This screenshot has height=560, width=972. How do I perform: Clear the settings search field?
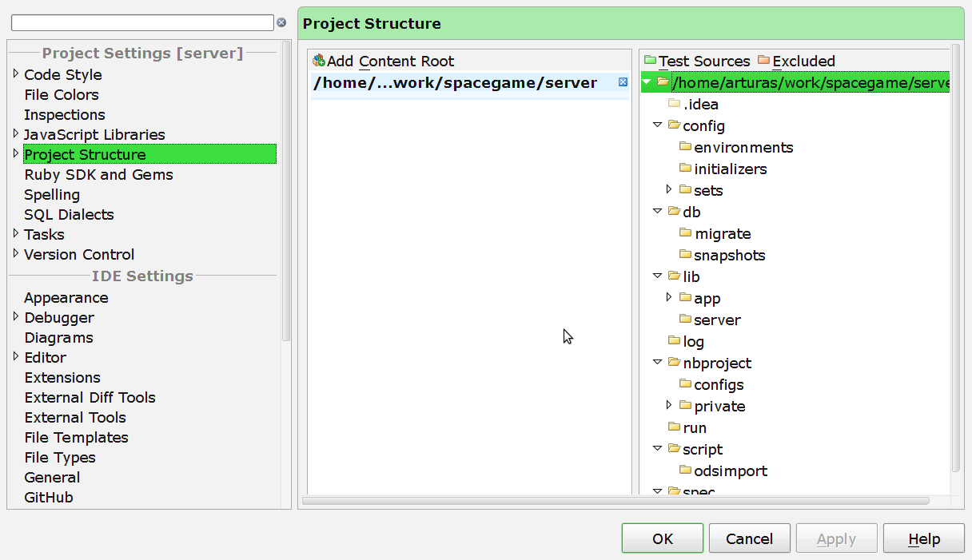coord(281,22)
